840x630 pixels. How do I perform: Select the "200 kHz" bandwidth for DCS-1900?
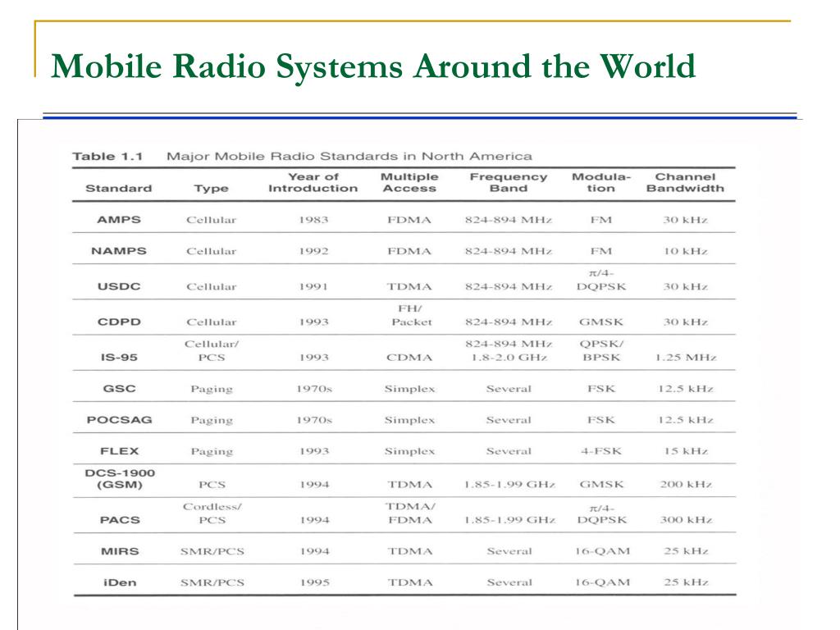tap(687, 484)
